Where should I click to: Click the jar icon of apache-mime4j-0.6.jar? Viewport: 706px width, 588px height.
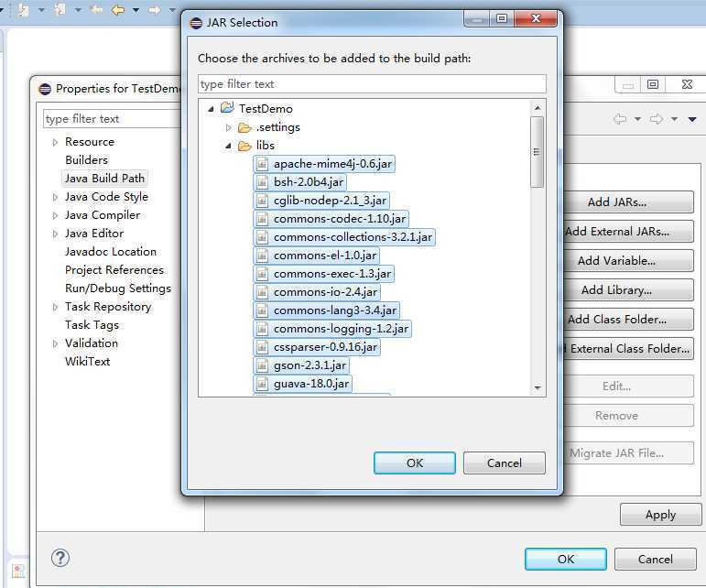pyautogui.click(x=262, y=164)
